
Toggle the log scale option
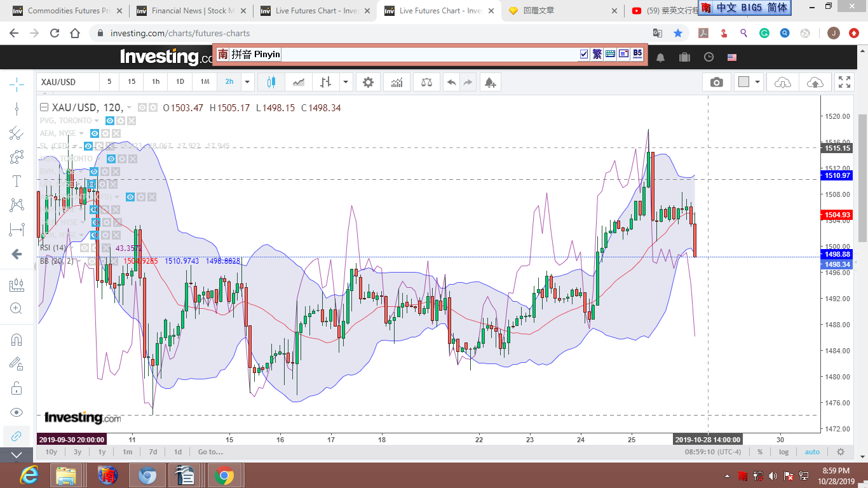point(784,452)
